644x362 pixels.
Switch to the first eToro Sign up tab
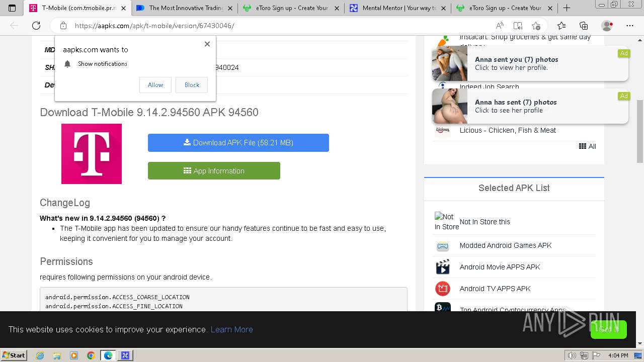coord(291,8)
